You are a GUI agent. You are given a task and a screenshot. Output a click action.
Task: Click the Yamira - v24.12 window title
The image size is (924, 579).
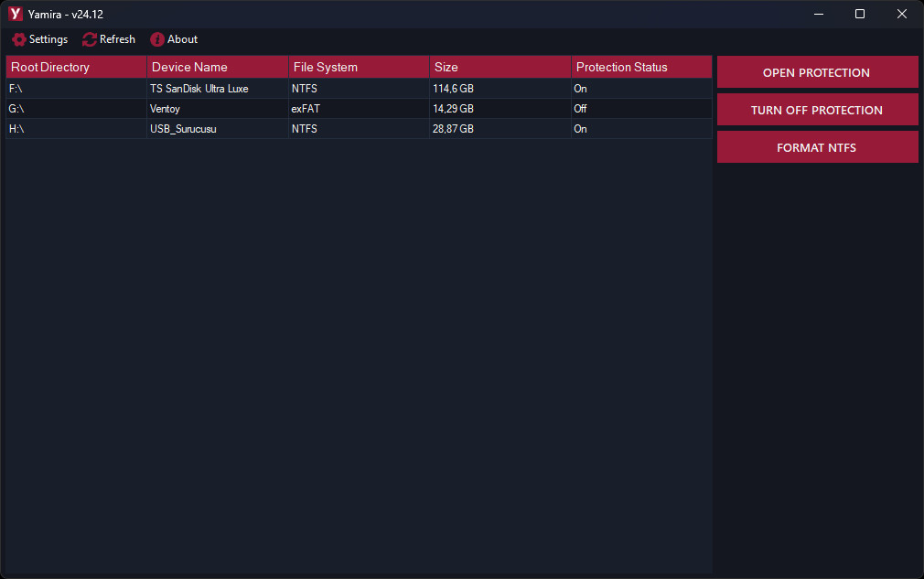pyautogui.click(x=65, y=14)
